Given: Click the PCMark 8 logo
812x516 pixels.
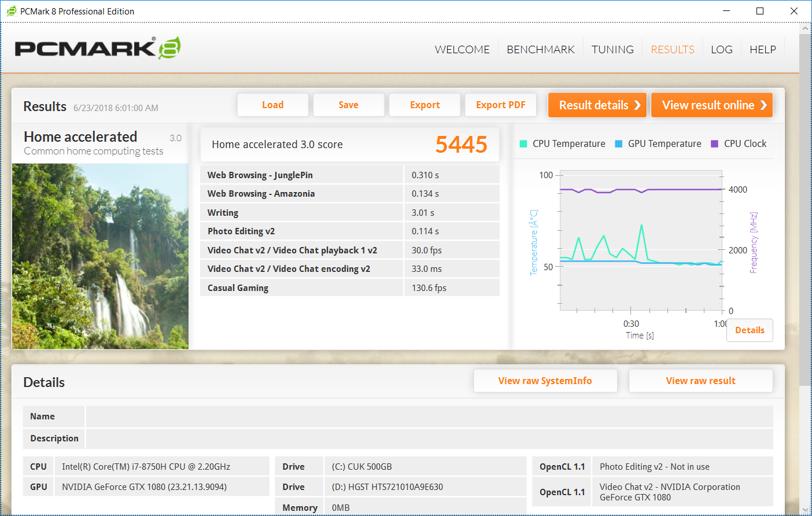Looking at the screenshot, I should (x=98, y=48).
